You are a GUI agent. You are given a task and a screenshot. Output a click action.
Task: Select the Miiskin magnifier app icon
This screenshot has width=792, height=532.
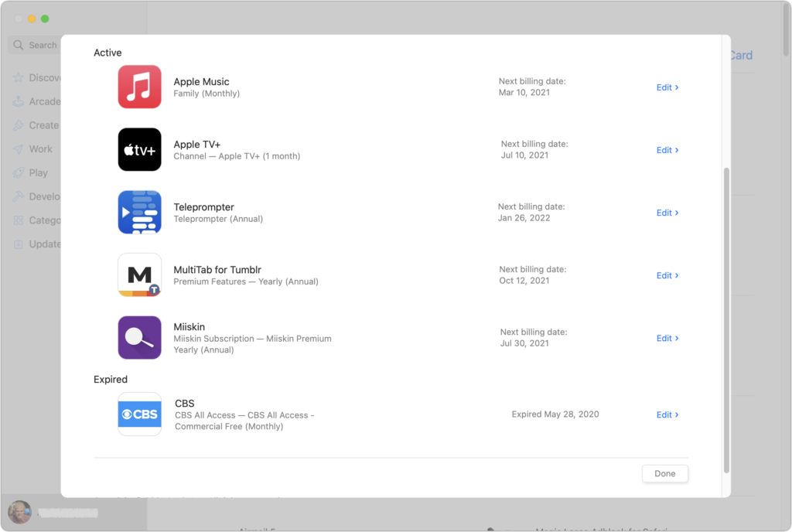[x=139, y=337]
